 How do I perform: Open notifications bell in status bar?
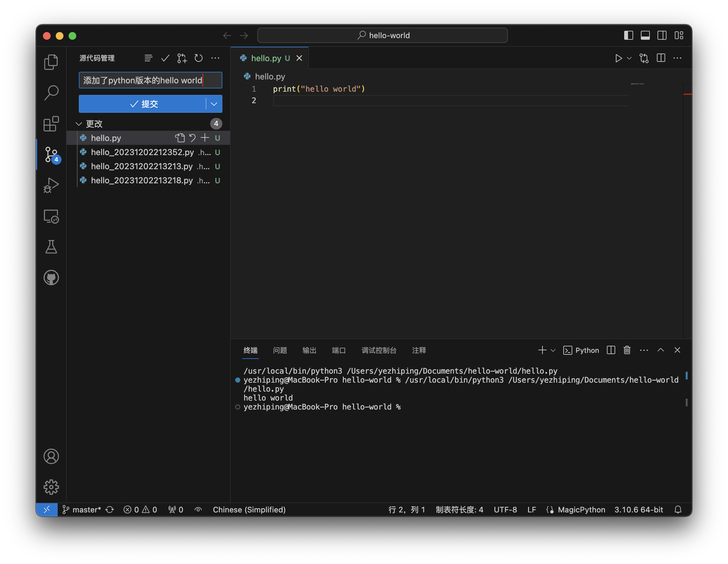pos(678,510)
